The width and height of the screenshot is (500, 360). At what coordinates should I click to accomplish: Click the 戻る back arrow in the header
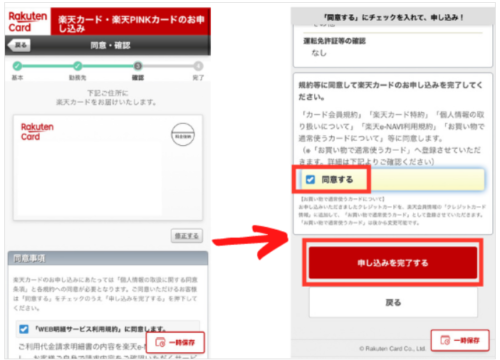pos(19,45)
